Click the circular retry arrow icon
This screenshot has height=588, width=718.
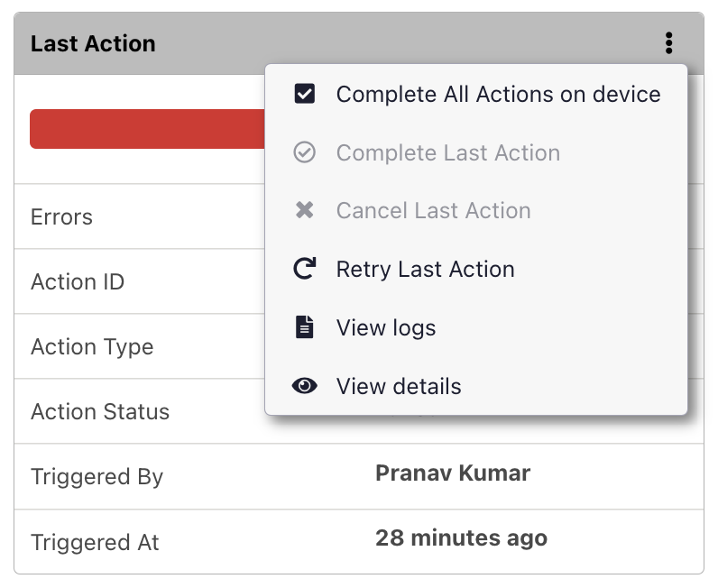tap(305, 269)
